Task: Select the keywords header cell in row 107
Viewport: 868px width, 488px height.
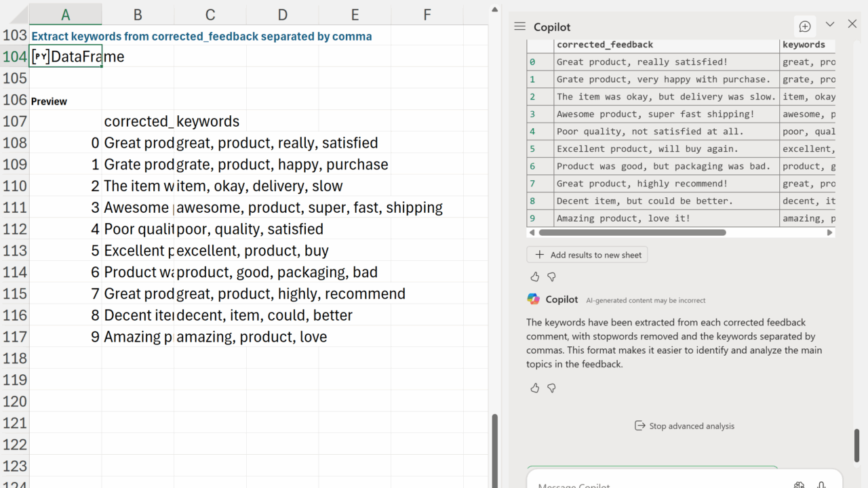Action: point(208,121)
